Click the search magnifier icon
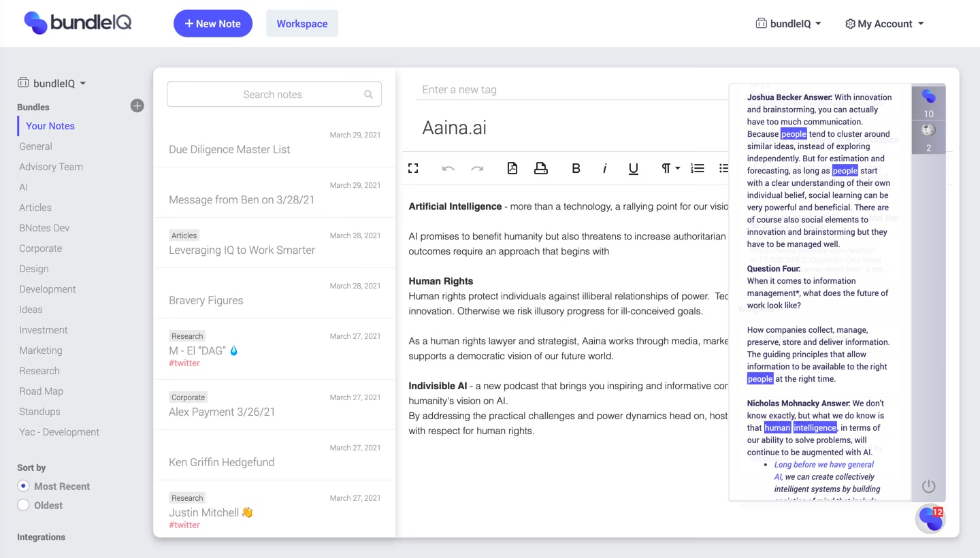980x558 pixels. tap(368, 95)
